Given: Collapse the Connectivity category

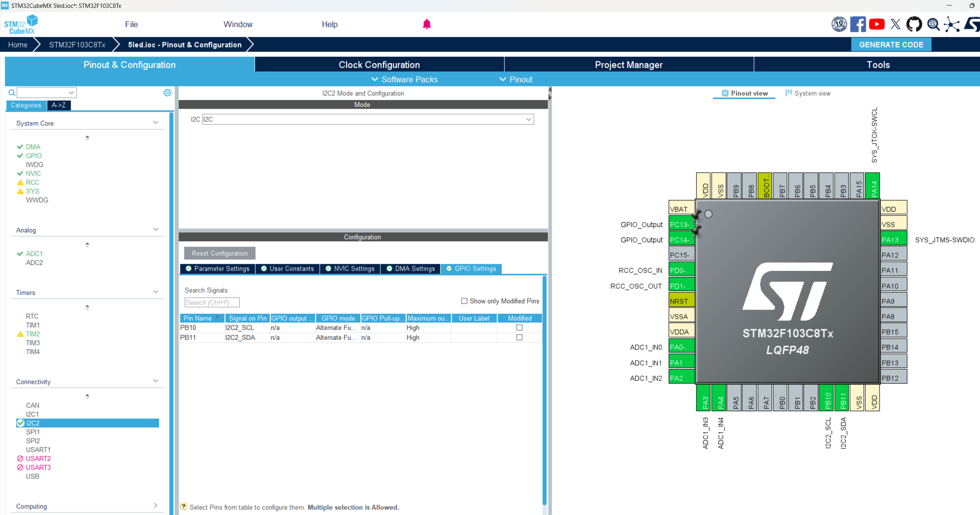Looking at the screenshot, I should tap(156, 382).
